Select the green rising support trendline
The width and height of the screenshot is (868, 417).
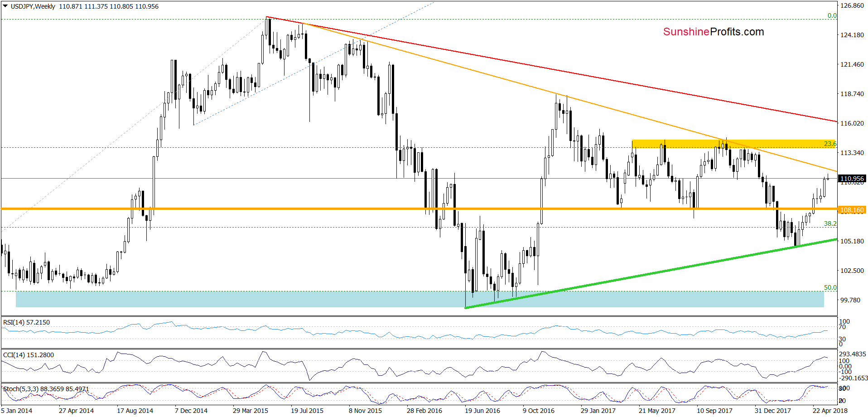(x=651, y=274)
